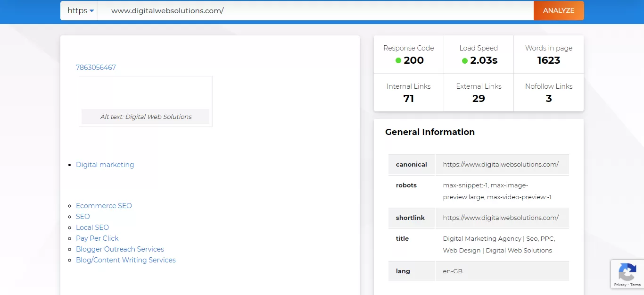Select the Pay Per Click link

[x=97, y=238]
